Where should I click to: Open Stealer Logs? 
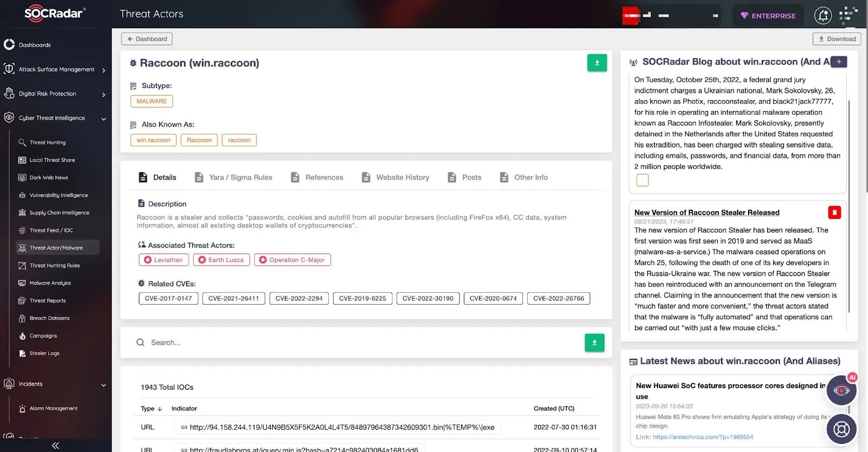44,353
